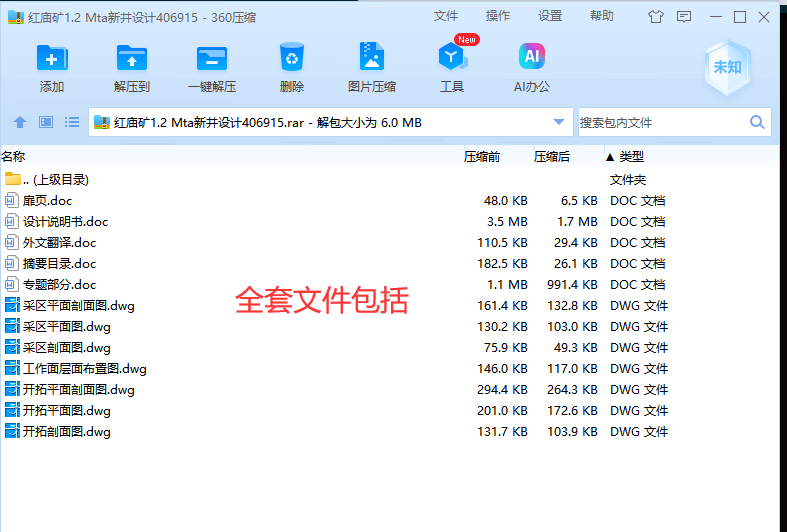Click the 360压缩 app logo in title bar
The image size is (787, 532).
click(x=16, y=17)
